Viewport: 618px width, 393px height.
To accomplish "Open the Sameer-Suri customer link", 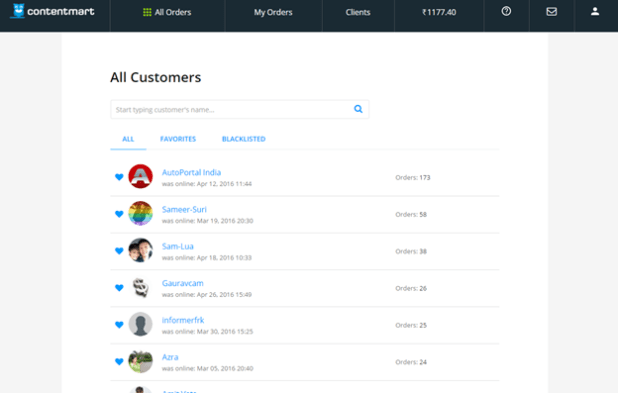I will click(x=184, y=209).
